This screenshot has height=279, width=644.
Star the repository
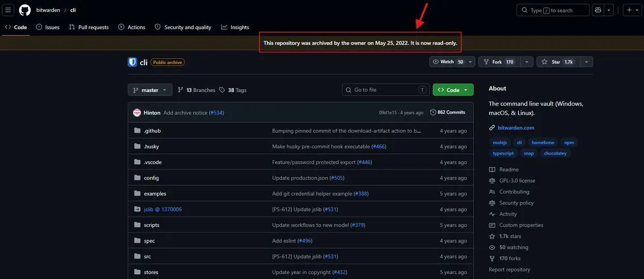click(558, 62)
